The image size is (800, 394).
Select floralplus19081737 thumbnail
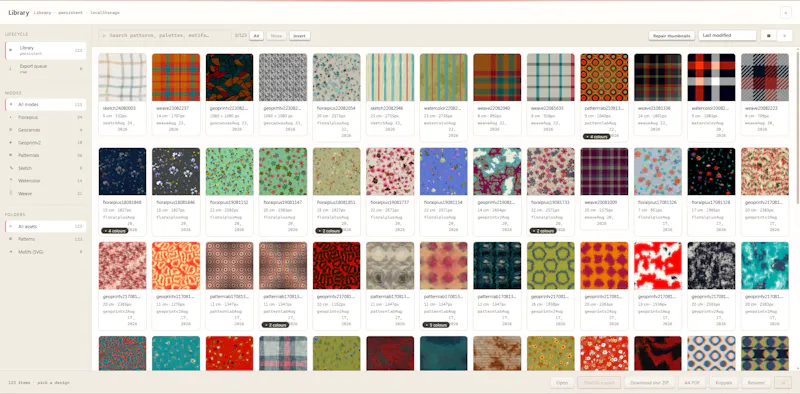tap(390, 171)
